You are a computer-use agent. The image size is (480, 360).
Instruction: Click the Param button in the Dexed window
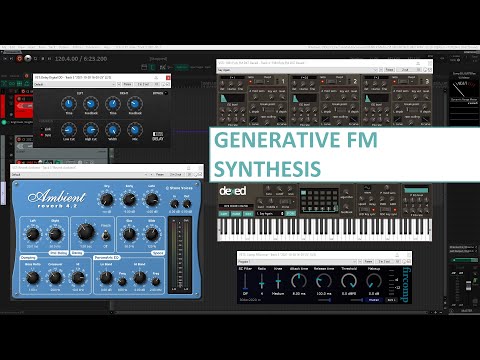coord(389,70)
